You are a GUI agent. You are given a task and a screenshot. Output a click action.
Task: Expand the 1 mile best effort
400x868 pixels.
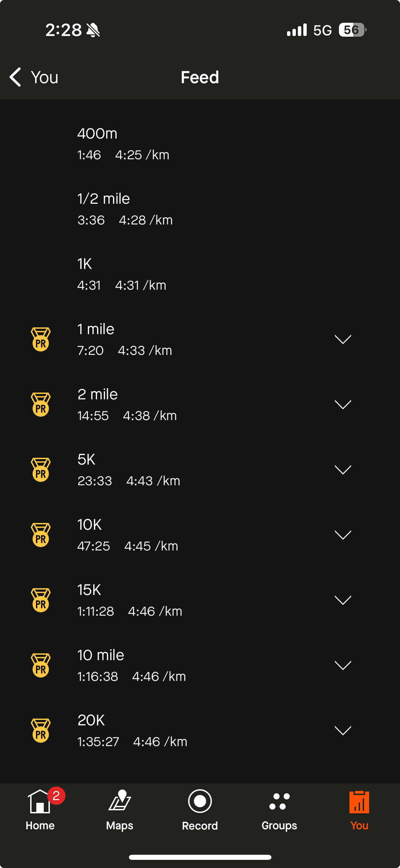(343, 339)
